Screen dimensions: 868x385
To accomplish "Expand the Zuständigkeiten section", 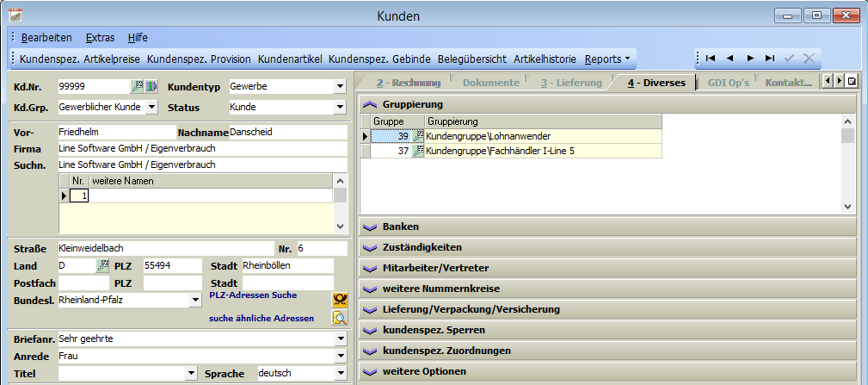I will click(x=370, y=247).
